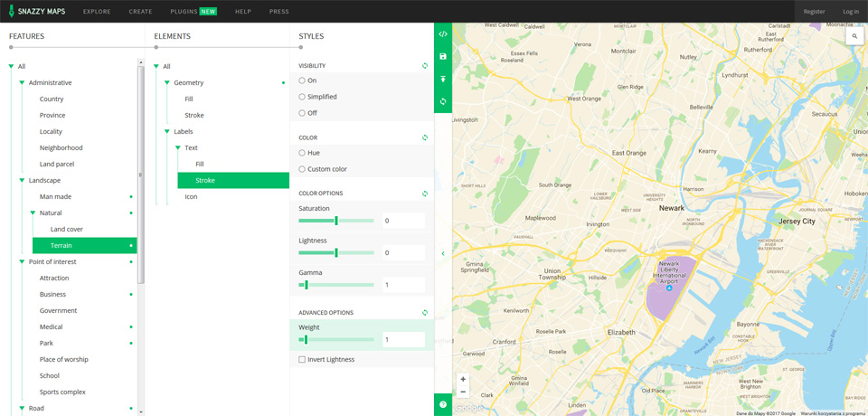The image size is (868, 416).
Task: Select the Icon element under Labels
Action: pos(191,196)
